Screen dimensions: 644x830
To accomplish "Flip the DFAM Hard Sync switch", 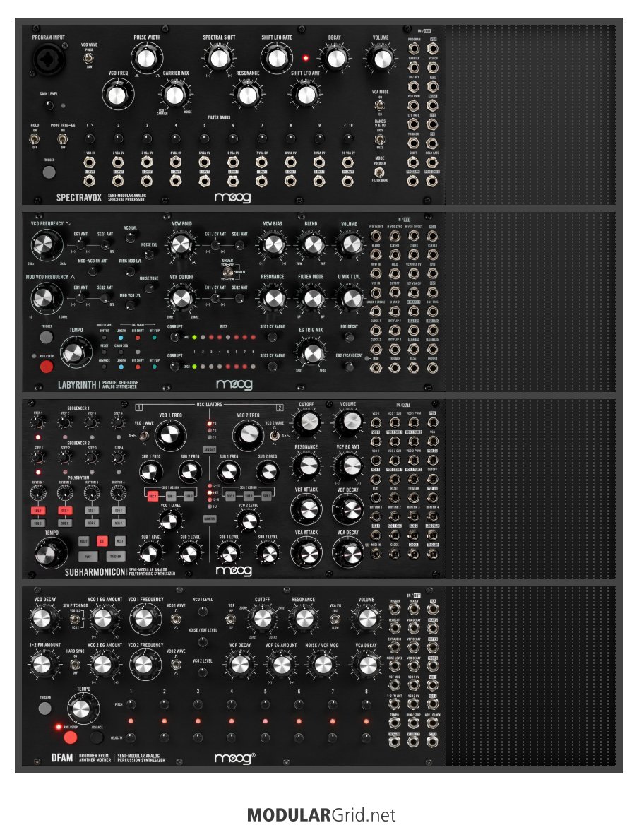I will 75,665.
